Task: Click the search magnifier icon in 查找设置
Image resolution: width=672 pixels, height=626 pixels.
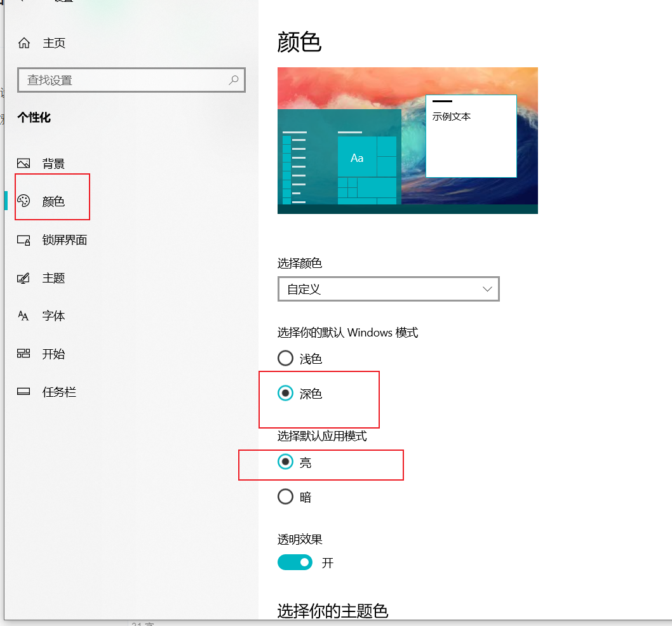Action: tap(234, 80)
